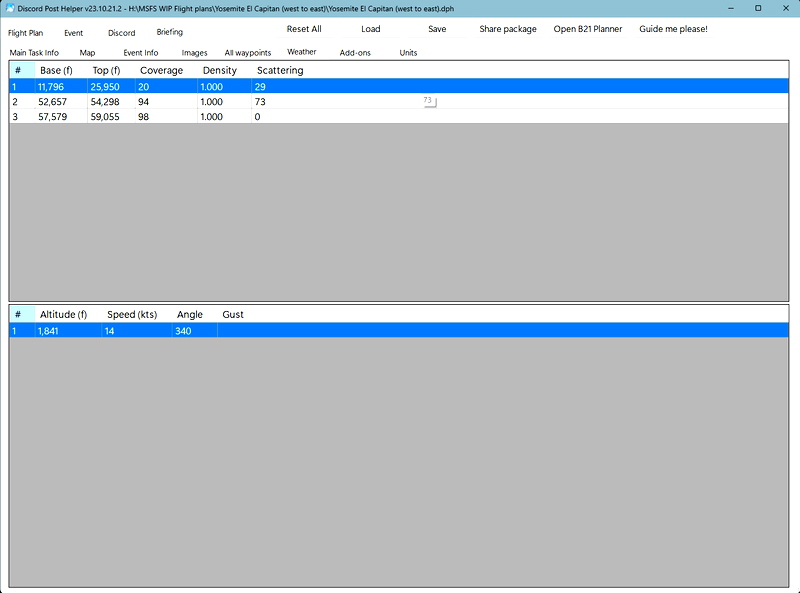
Task: Open the Discord menu
Action: 121,32
